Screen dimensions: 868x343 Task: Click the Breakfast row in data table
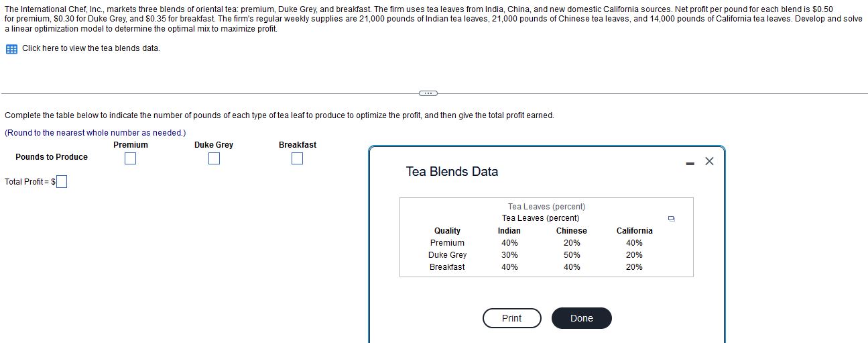546,267
